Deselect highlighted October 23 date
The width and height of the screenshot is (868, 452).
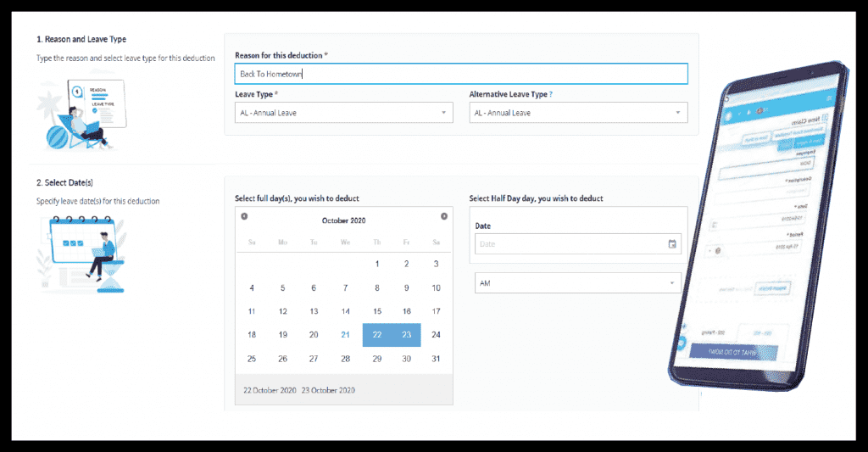coord(407,335)
